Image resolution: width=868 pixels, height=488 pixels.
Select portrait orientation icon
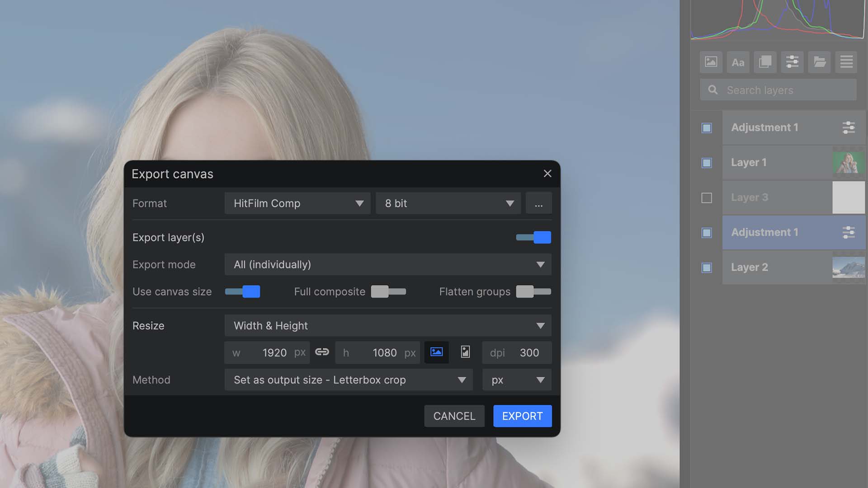click(x=465, y=352)
